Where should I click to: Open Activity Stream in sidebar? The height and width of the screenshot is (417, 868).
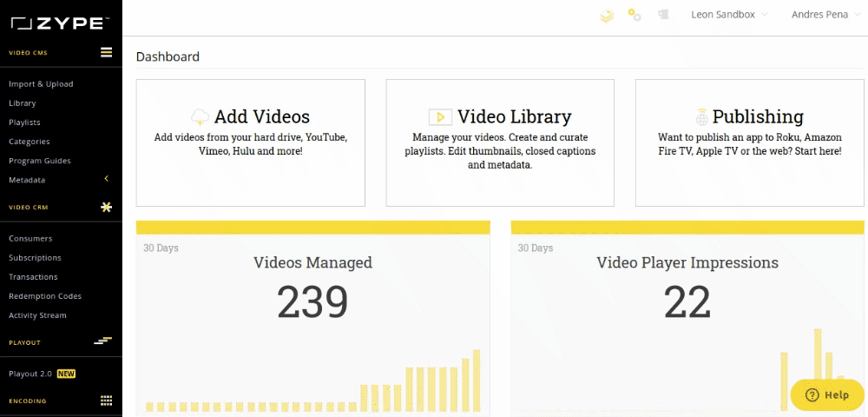coord(37,315)
